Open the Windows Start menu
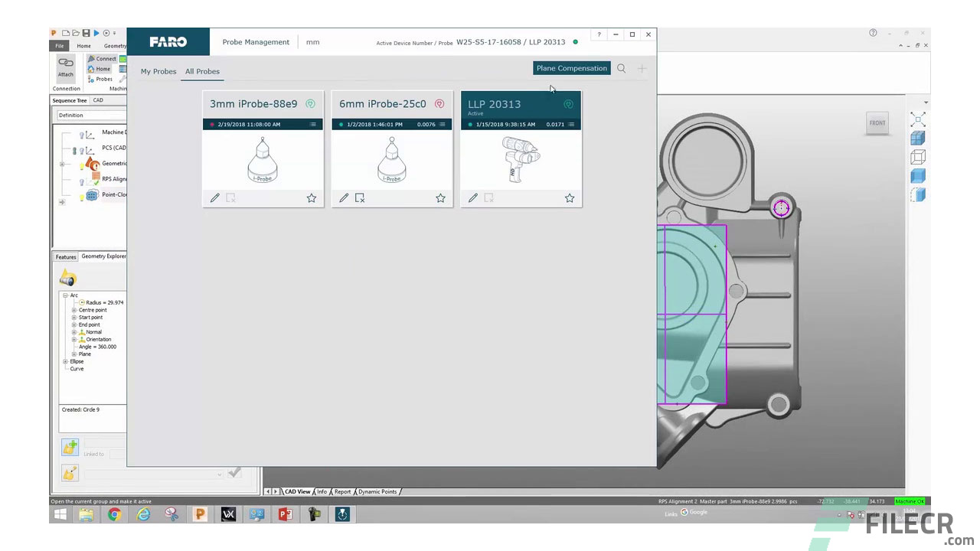980x551 pixels. point(60,514)
